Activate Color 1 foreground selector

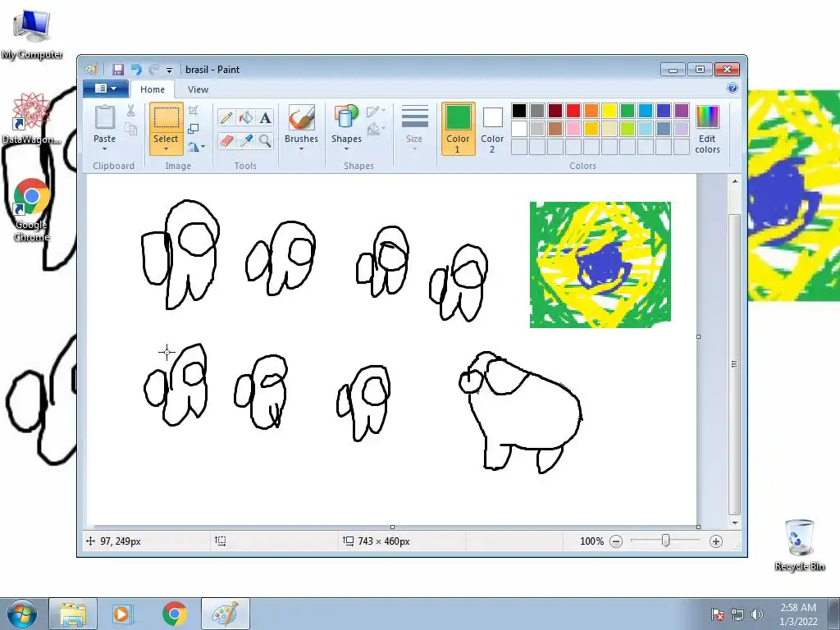[x=458, y=129]
